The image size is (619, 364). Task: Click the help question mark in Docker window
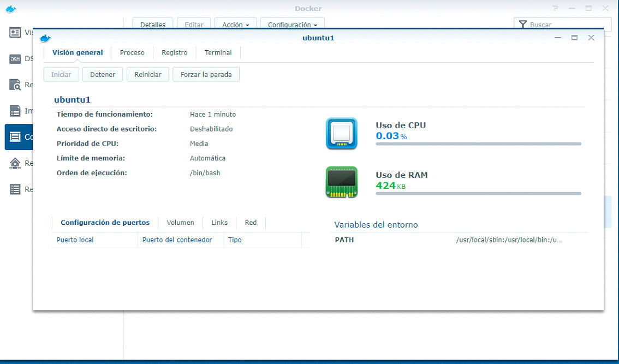[x=556, y=8]
